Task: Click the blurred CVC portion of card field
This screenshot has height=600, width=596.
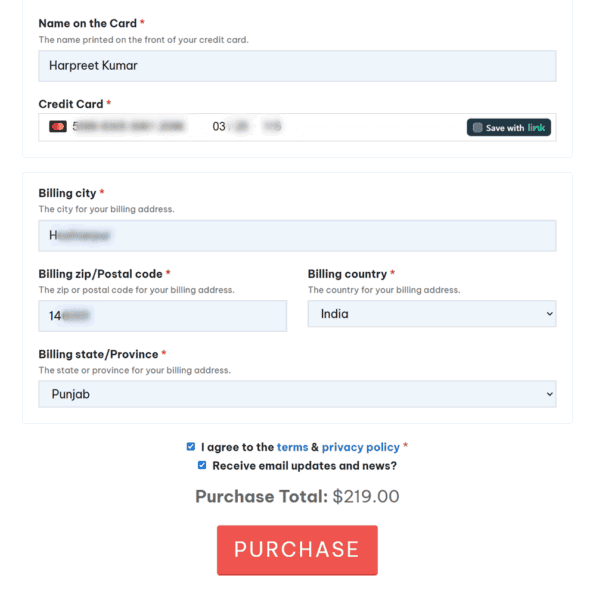Action: 272,127
